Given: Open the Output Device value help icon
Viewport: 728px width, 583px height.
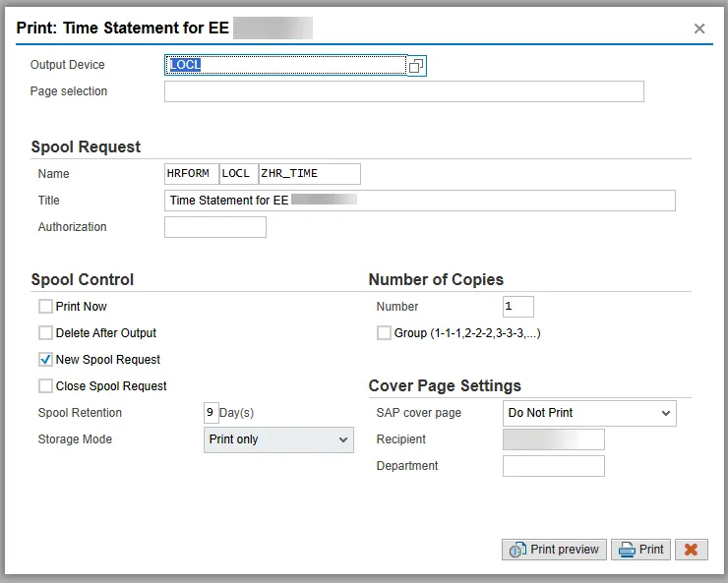Looking at the screenshot, I should [x=416, y=66].
